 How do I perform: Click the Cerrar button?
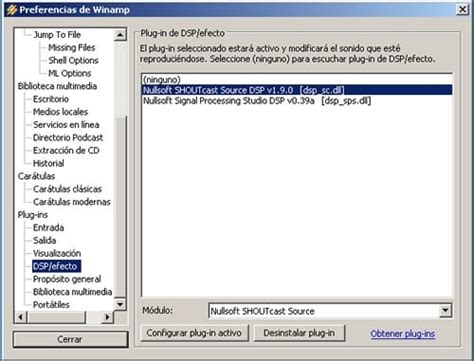(x=70, y=339)
